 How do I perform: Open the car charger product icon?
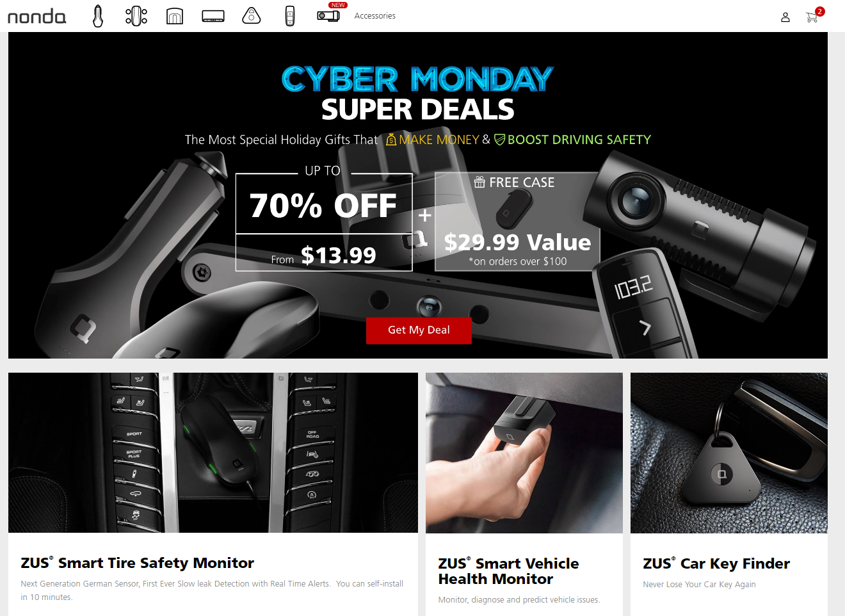pos(98,16)
